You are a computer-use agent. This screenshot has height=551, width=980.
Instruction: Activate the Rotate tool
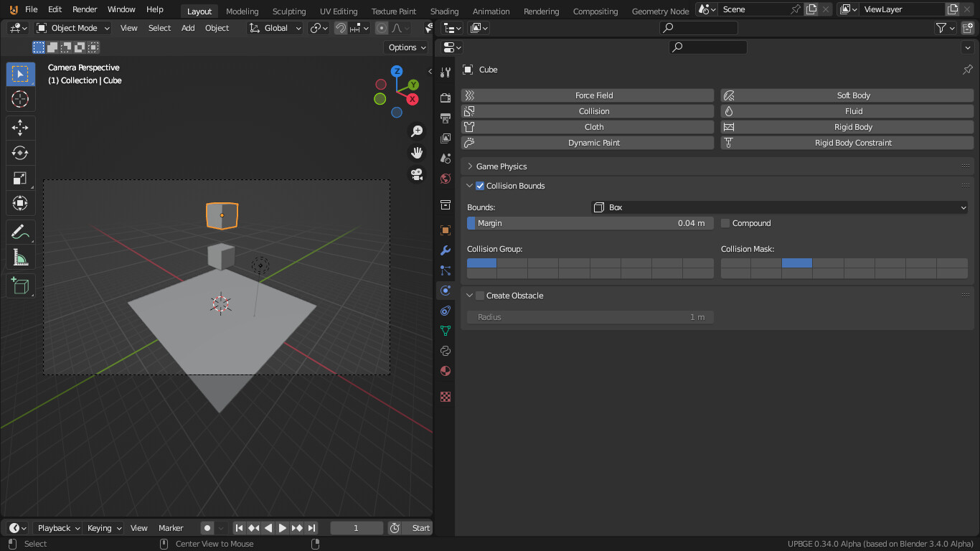point(20,153)
